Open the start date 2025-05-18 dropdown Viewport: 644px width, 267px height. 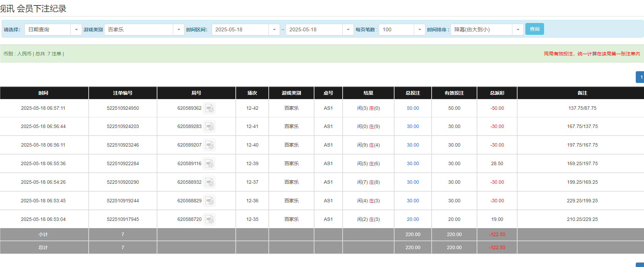click(x=274, y=30)
